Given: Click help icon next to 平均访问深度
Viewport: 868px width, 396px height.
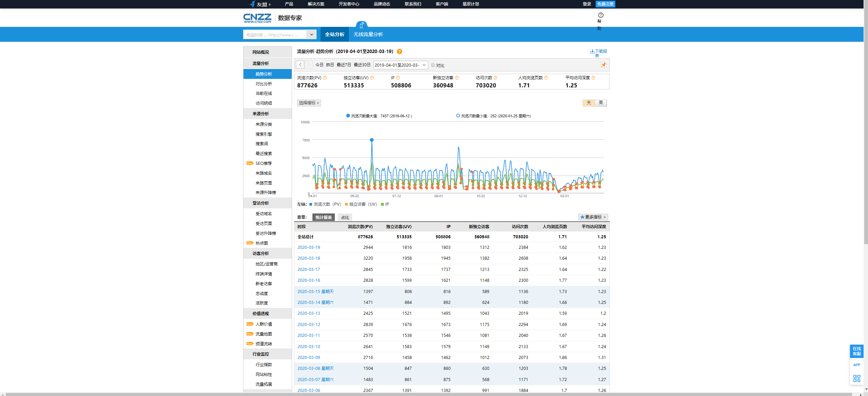Looking at the screenshot, I should [x=593, y=78].
